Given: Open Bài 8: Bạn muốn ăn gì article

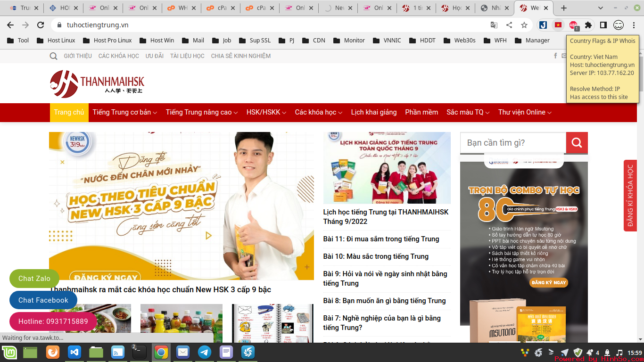Looking at the screenshot, I should click(x=384, y=301).
